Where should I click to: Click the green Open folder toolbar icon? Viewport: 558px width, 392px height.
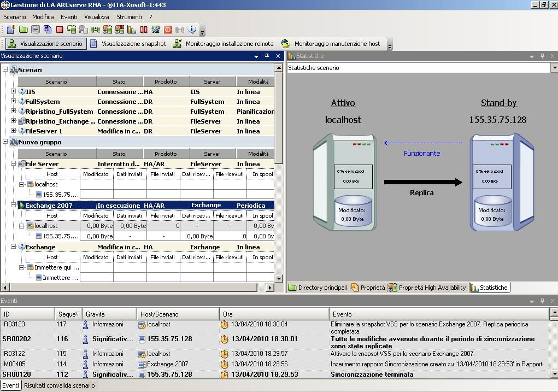click(23, 30)
